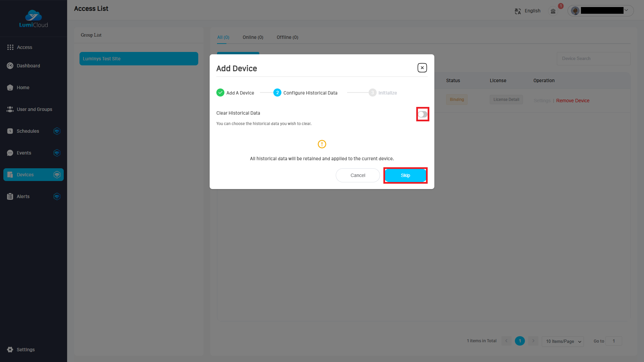Click the Remove Device link
The height and width of the screenshot is (362, 644).
tap(573, 101)
